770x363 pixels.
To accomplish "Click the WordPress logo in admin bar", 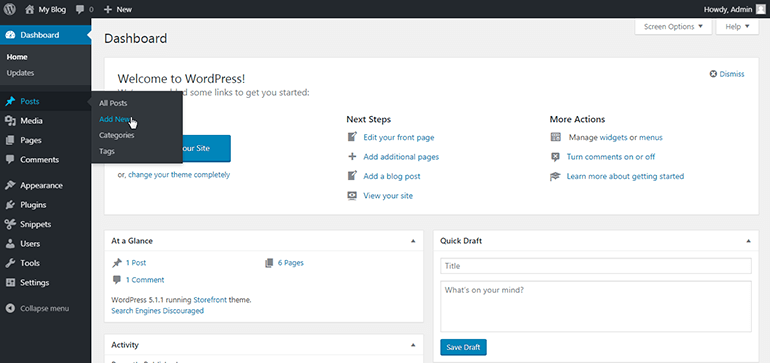I will 10,9.
